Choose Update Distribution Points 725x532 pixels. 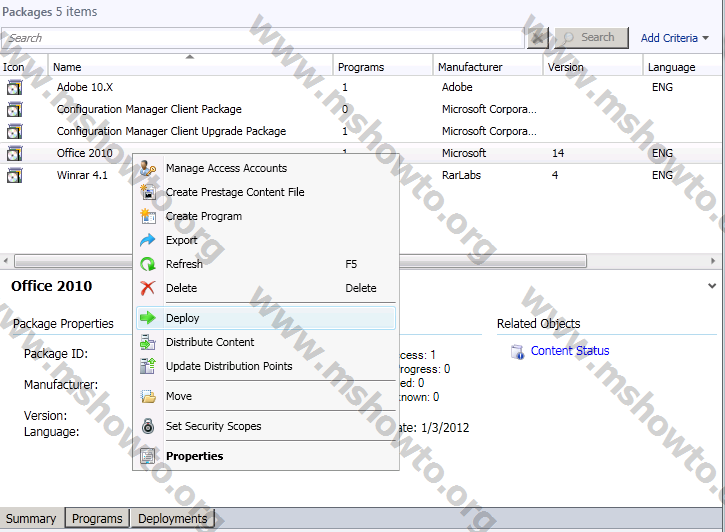coord(266,366)
